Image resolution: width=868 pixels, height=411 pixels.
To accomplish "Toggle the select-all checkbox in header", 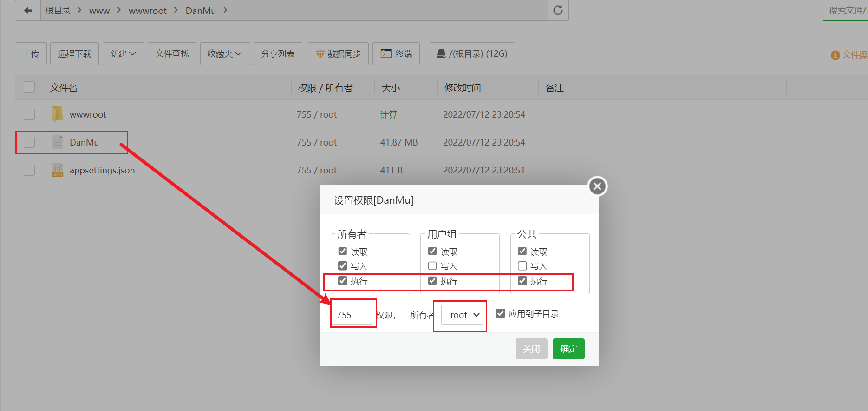I will coord(29,87).
